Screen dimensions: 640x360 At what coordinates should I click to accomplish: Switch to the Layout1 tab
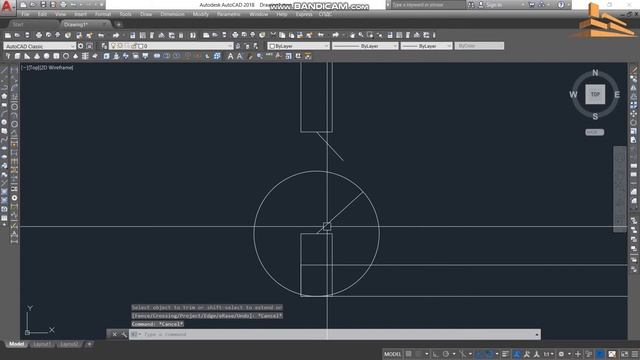[x=42, y=344]
